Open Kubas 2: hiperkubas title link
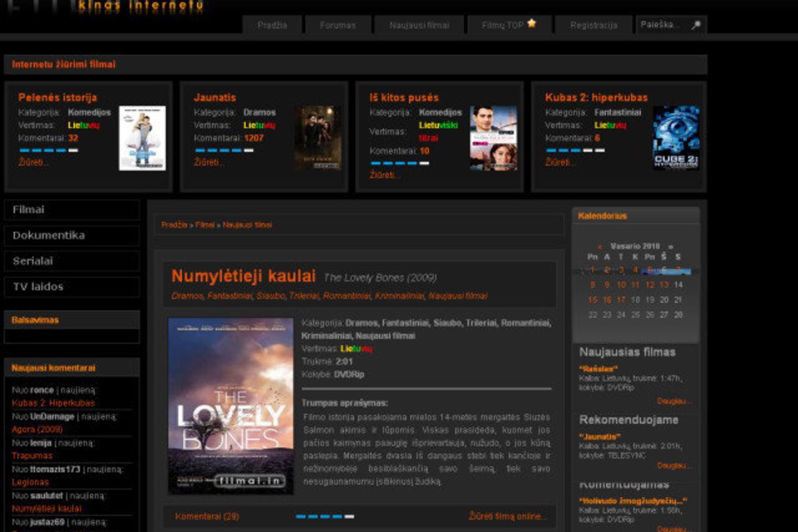Image resolution: width=798 pixels, height=532 pixels. pos(596,98)
